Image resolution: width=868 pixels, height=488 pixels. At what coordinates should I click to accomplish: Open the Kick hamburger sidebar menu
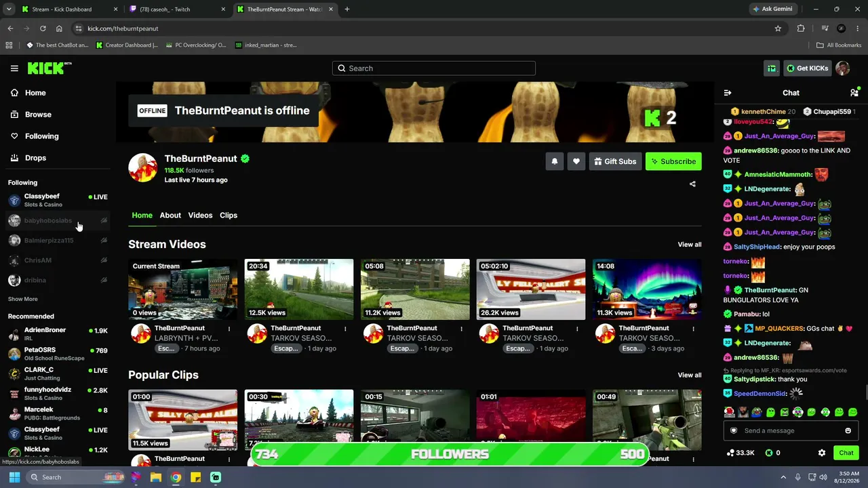[14, 68]
